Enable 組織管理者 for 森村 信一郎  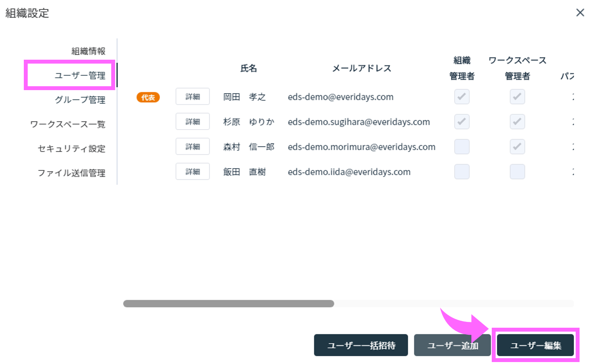click(461, 146)
